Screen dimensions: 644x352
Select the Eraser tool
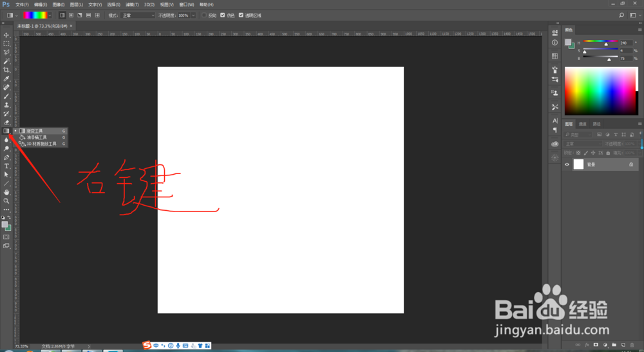pyautogui.click(x=6, y=122)
